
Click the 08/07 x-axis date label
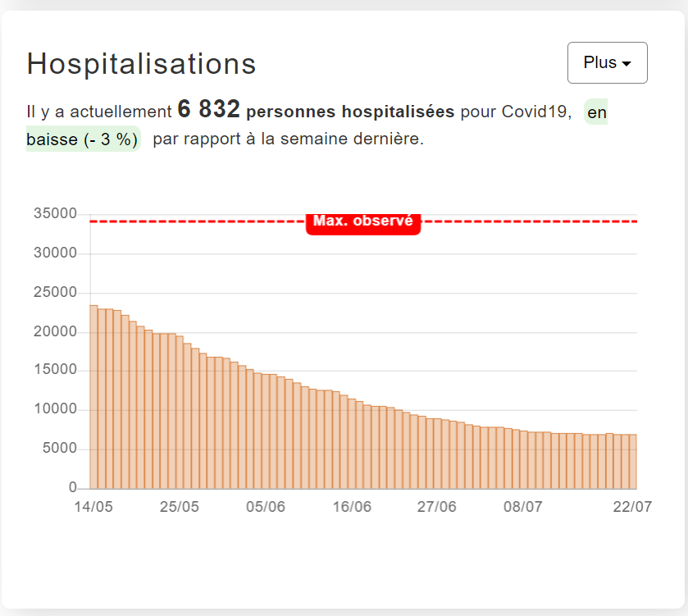[x=523, y=507]
